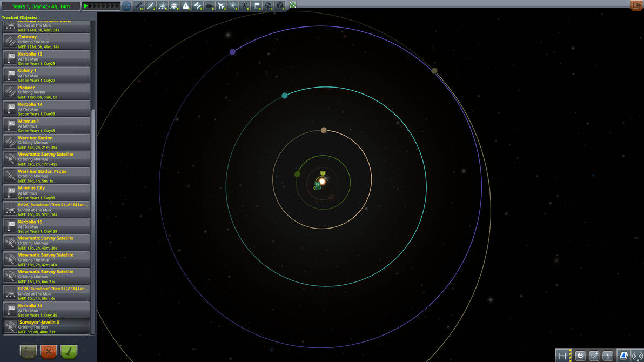Select the Minmus City flag entry
644x362 pixels.
click(x=46, y=192)
